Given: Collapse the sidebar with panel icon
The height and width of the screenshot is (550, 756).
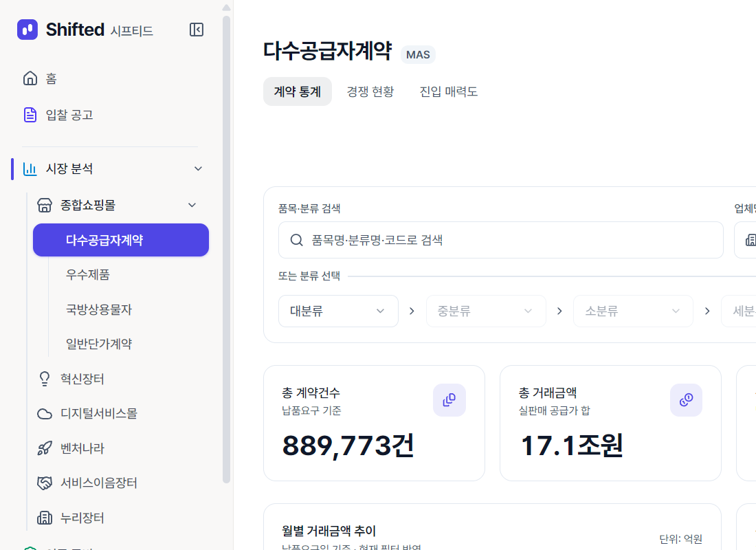Looking at the screenshot, I should coord(197,30).
